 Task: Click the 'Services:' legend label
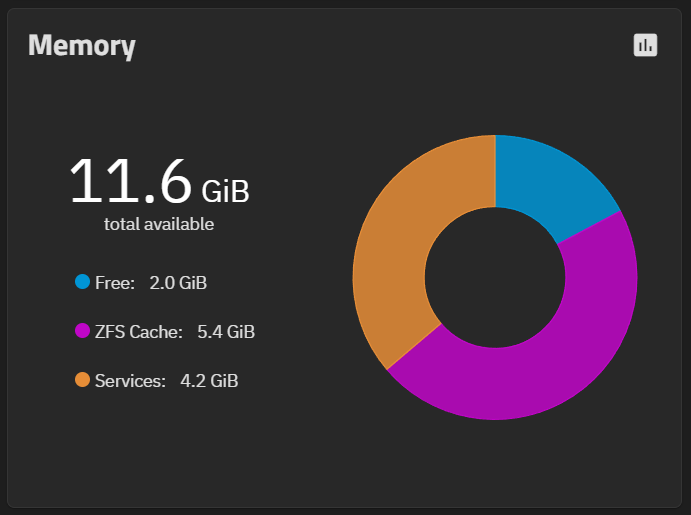pos(130,381)
